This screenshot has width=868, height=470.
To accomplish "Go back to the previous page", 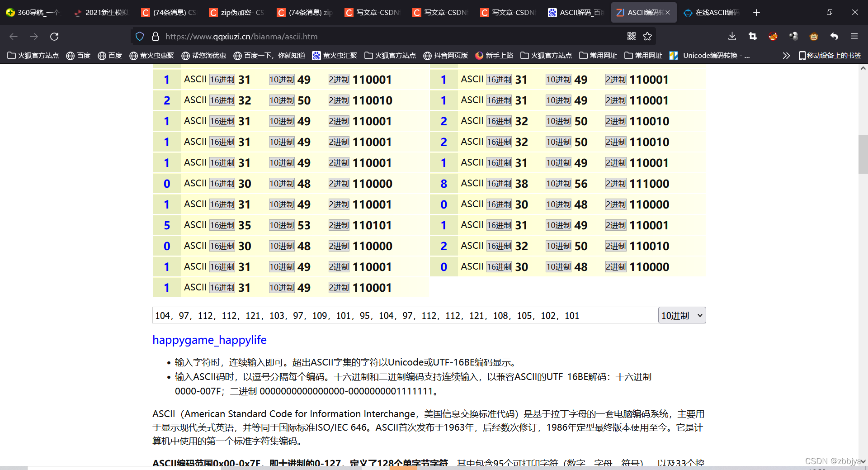I will point(14,36).
